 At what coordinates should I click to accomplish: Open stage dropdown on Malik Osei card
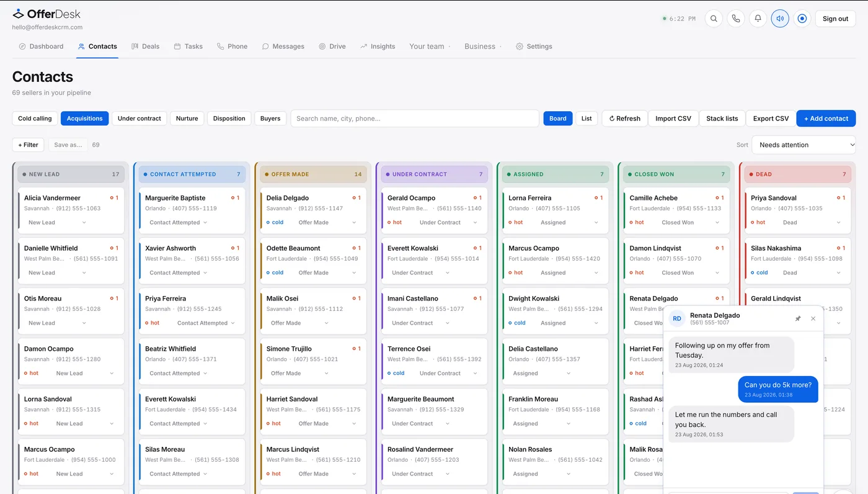(x=299, y=323)
